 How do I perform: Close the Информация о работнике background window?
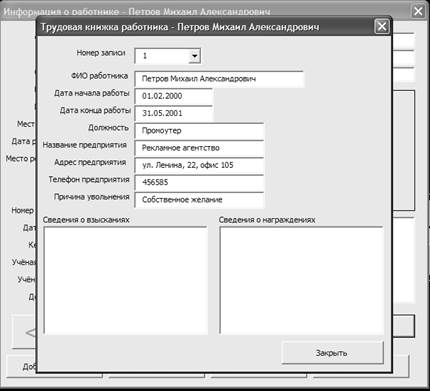click(x=418, y=11)
